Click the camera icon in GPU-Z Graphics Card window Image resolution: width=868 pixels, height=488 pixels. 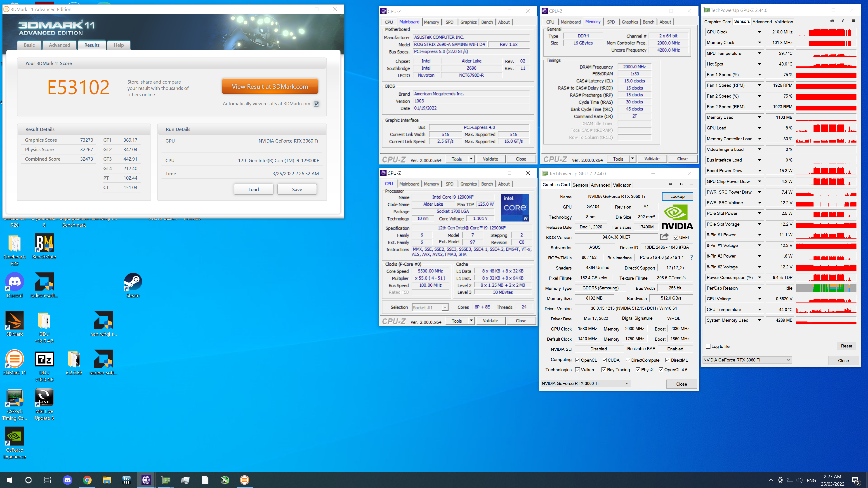pos(670,184)
